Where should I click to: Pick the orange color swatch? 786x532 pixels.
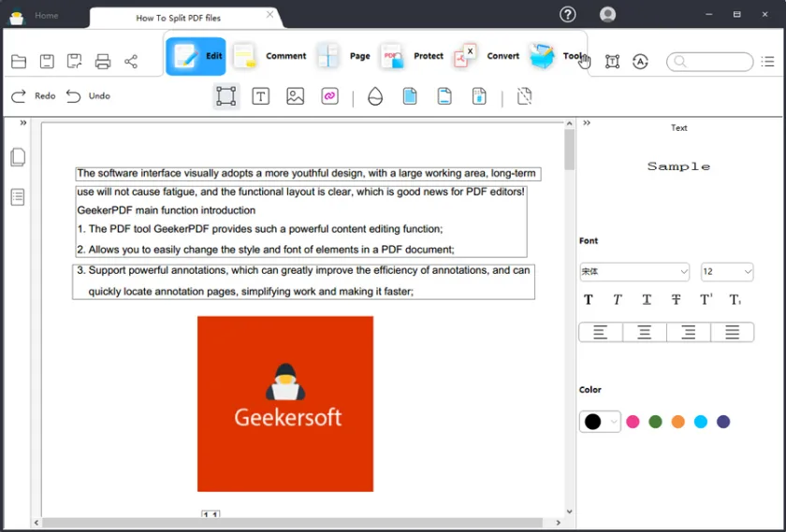(x=677, y=422)
